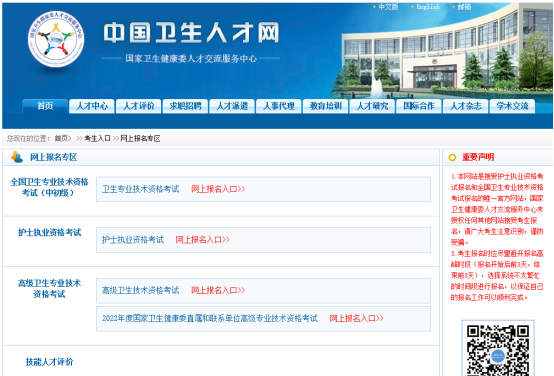The width and height of the screenshot is (554, 376).
Task: Open 卫生专业技术资格考试 网上报名入口 link
Action: pyautogui.click(x=218, y=189)
